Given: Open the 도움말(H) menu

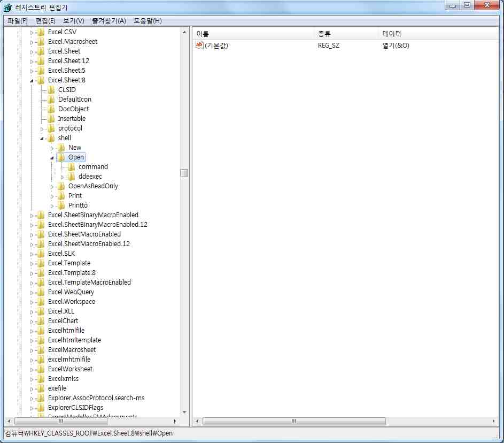Looking at the screenshot, I should [148, 21].
